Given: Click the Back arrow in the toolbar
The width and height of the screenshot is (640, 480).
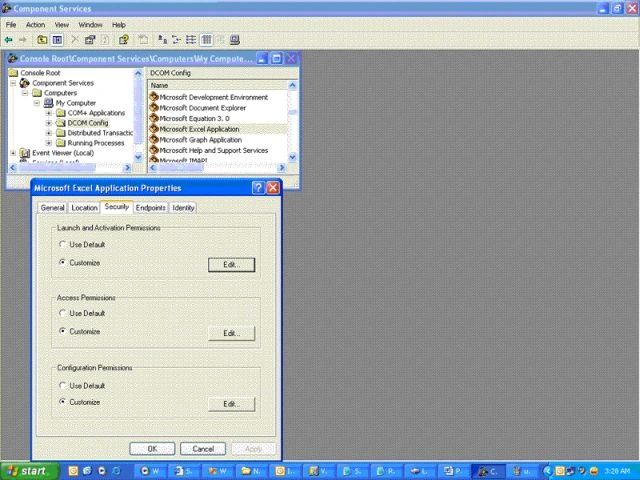Looking at the screenshot, I should 9,40.
